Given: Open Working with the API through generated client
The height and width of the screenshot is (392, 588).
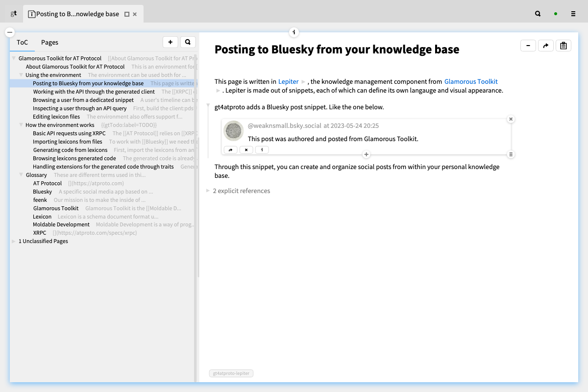Looking at the screenshot, I should [94, 92].
